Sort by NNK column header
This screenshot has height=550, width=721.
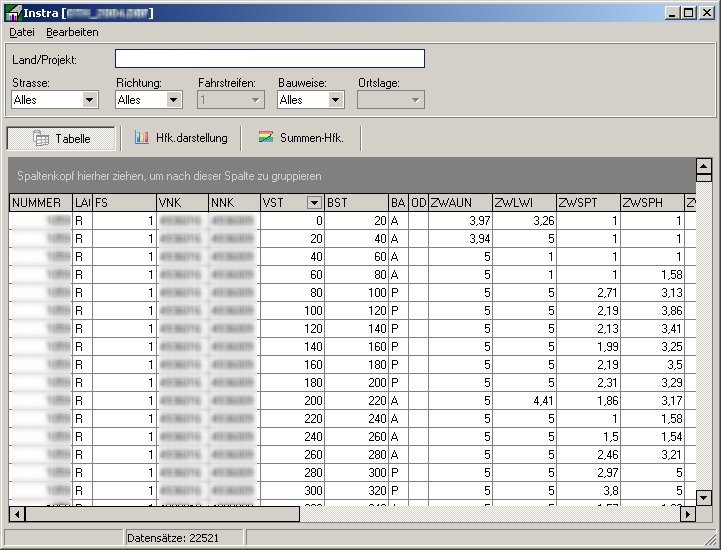[x=234, y=203]
